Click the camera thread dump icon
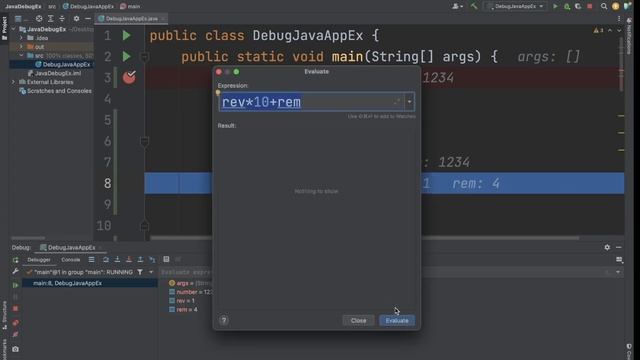The height and width of the screenshot is (360, 640). pos(16,349)
